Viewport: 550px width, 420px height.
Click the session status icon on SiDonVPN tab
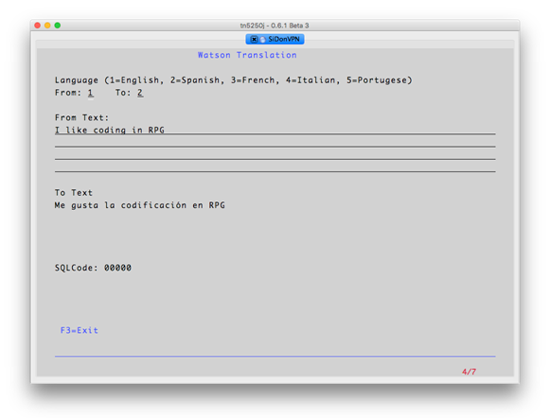[263, 40]
